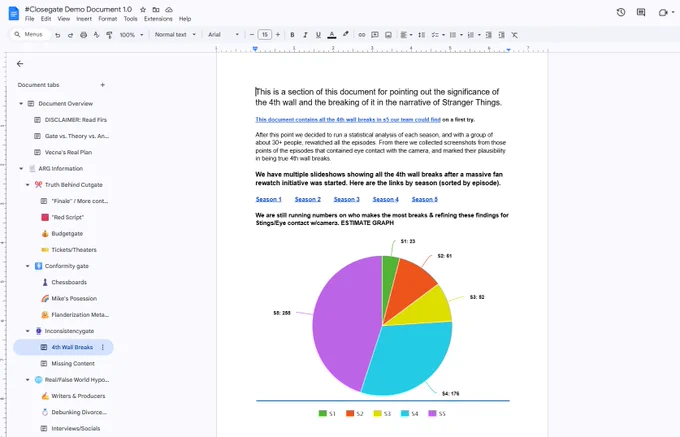Decrease the paragraph indent

coord(488,35)
